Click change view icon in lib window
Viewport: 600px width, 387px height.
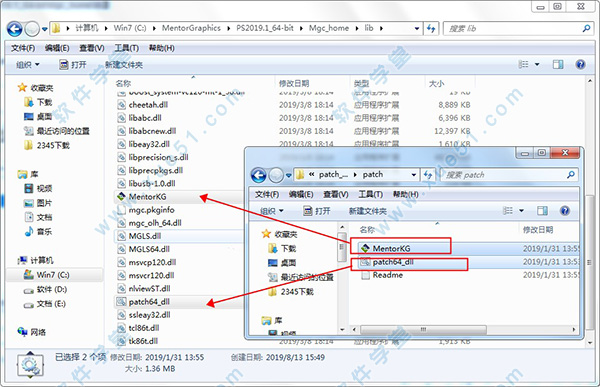click(523, 64)
